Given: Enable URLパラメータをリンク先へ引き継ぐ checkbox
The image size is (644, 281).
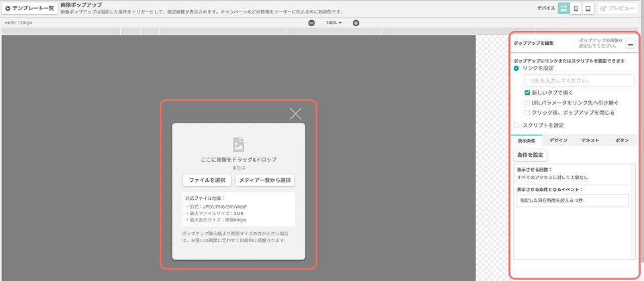Looking at the screenshot, I should pos(527,103).
